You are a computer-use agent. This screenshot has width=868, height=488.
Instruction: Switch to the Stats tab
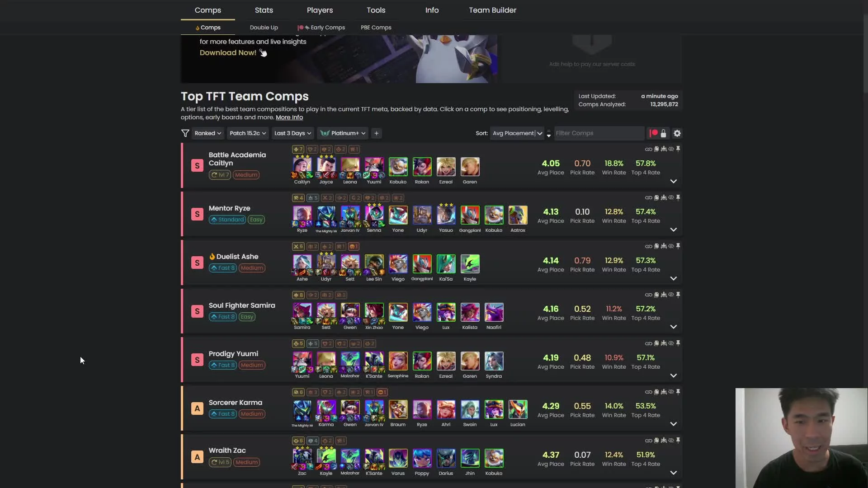click(264, 10)
